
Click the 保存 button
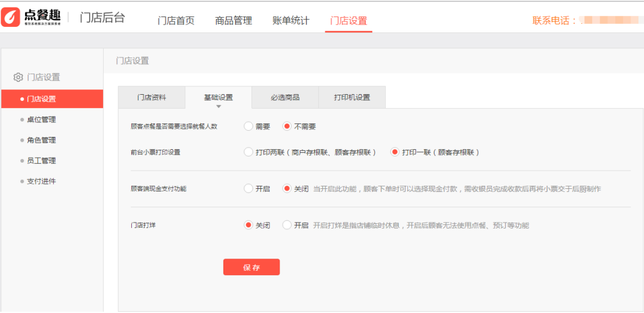click(x=251, y=267)
